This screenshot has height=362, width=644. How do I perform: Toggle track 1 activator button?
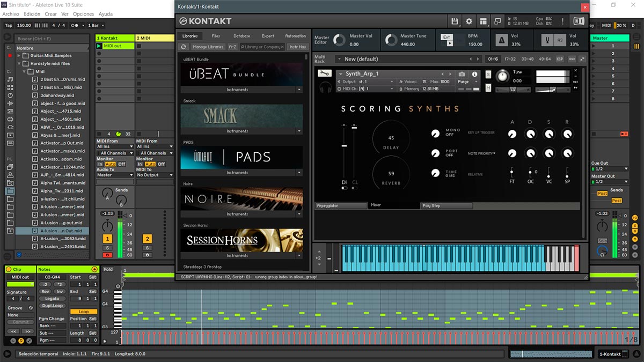107,239
